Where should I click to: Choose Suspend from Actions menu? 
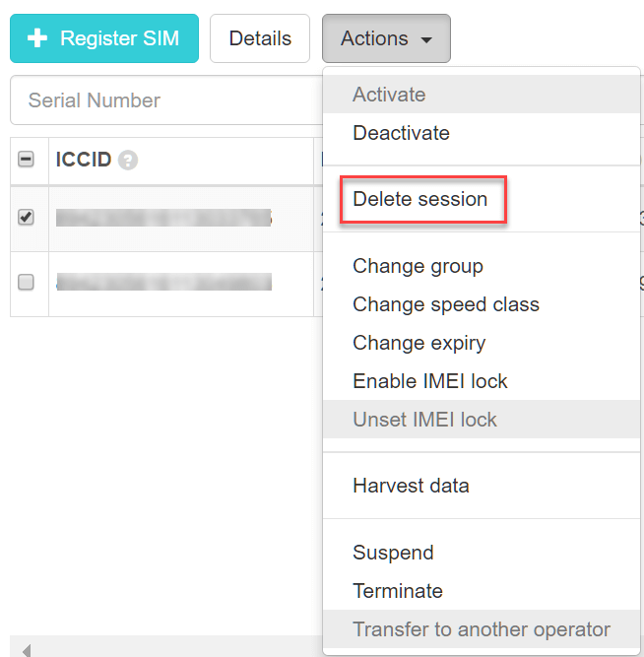(392, 553)
